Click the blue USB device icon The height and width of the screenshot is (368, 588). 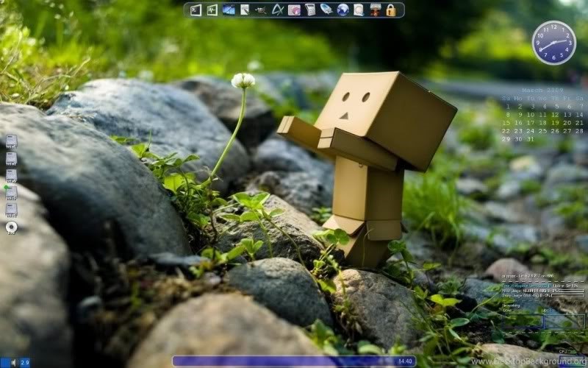[x=326, y=10]
